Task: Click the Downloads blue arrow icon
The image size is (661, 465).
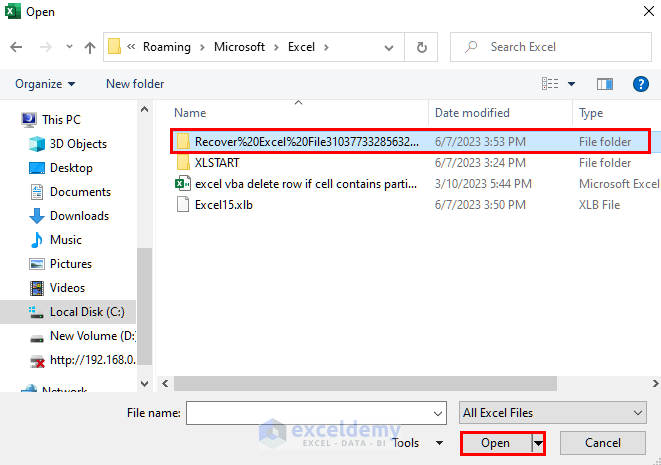Action: (37, 216)
